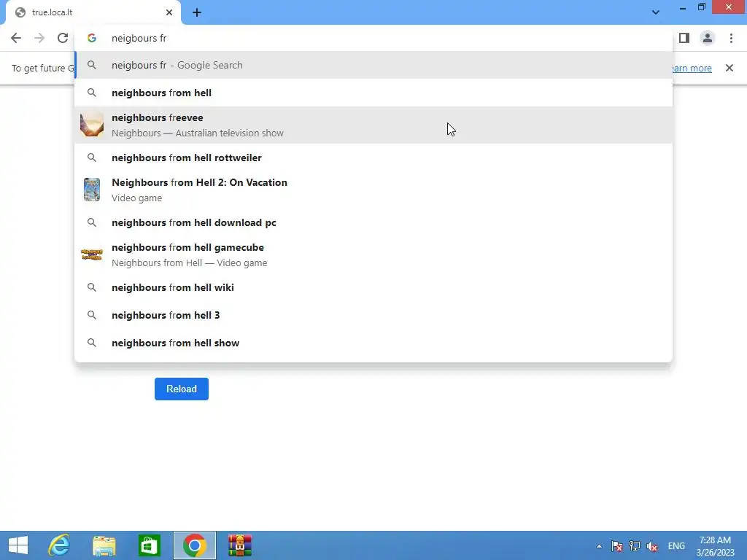Reload the page with the toolbar refresh icon

pos(63,38)
